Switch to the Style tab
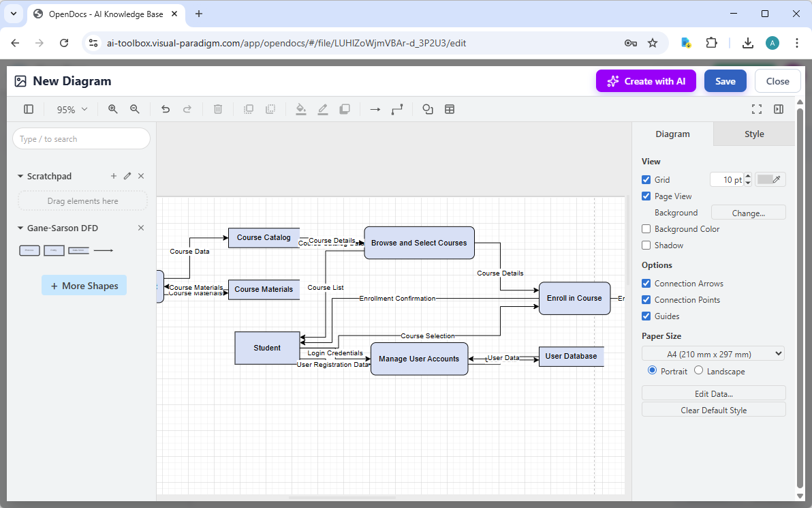 [x=754, y=134]
